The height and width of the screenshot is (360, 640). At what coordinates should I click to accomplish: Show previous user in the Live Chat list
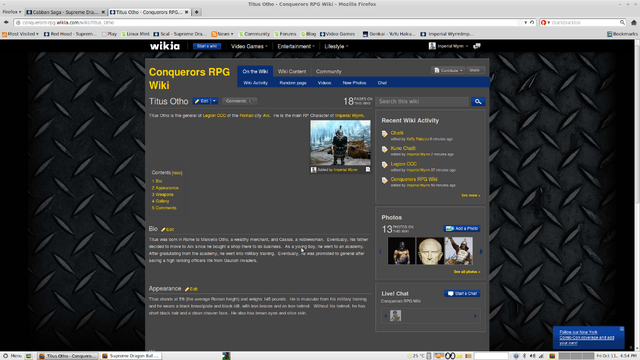(386, 316)
